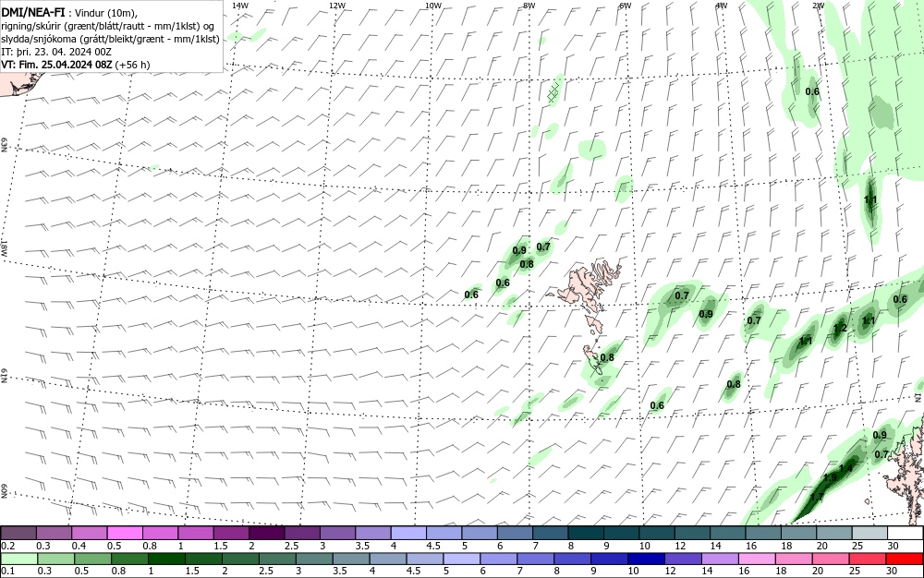Image resolution: width=924 pixels, height=578 pixels.
Task: Click the 10W longitude label
Action: tap(433, 6)
